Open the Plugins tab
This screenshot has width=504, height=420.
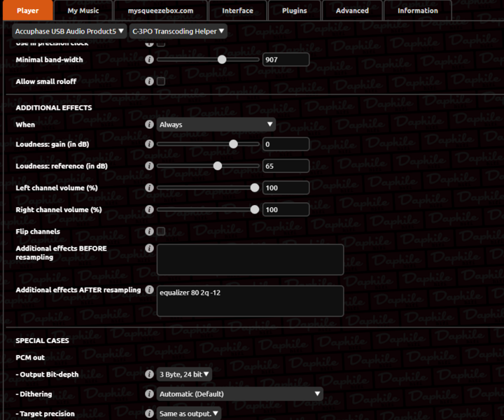294,10
